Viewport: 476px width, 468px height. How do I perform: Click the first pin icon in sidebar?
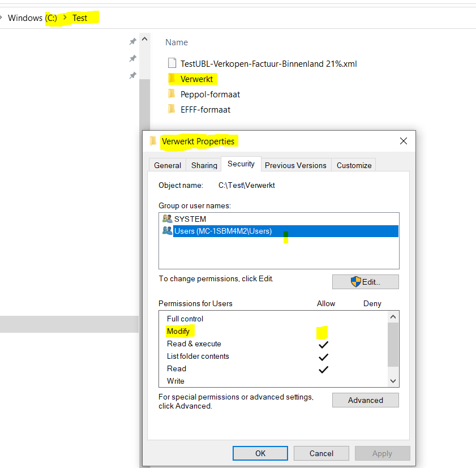click(132, 42)
